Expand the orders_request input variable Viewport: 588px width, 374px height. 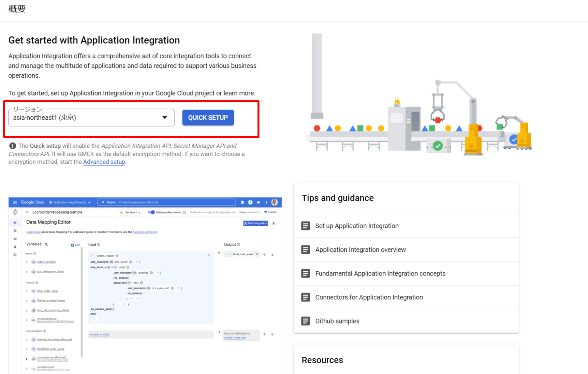[x=26, y=262]
